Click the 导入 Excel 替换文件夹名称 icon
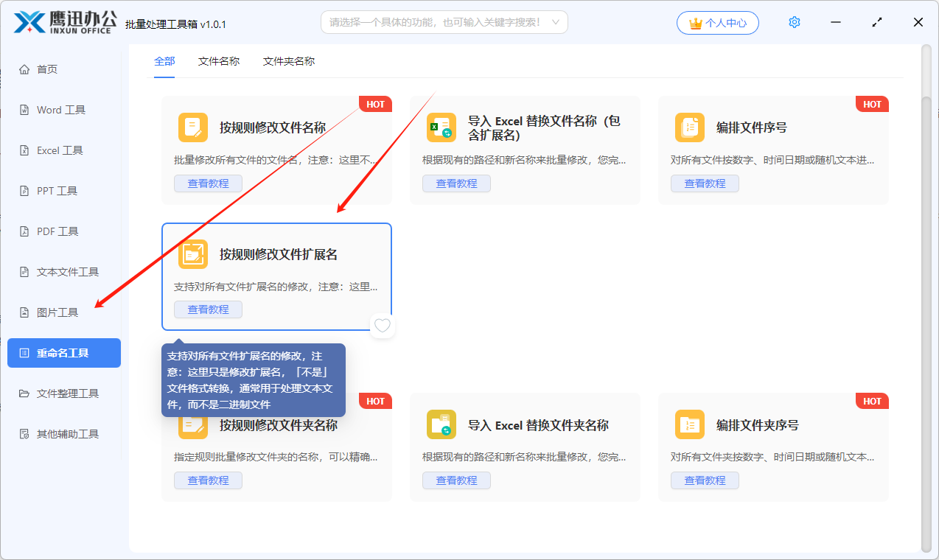Viewport: 939px width, 560px height. click(x=441, y=424)
